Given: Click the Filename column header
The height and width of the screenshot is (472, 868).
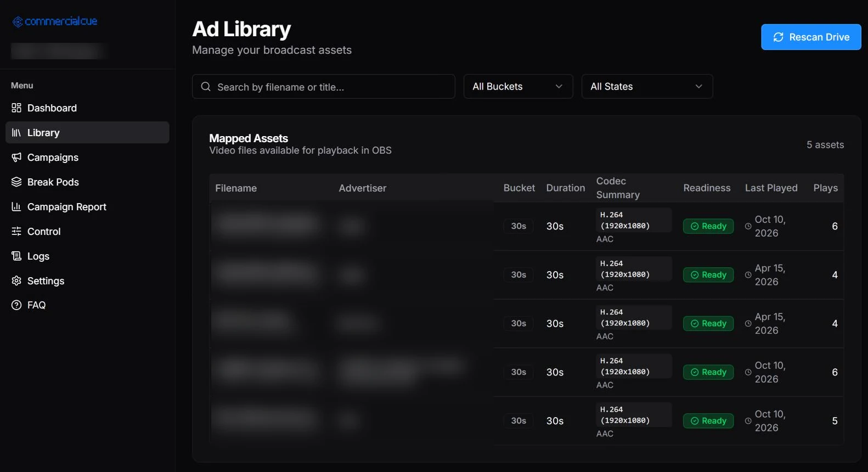Looking at the screenshot, I should point(236,188).
